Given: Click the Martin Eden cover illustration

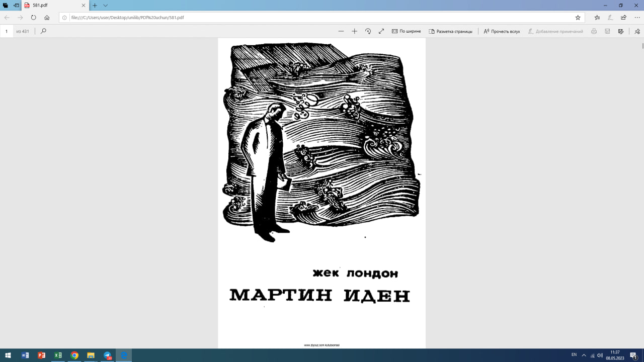Looking at the screenshot, I should coord(321,142).
